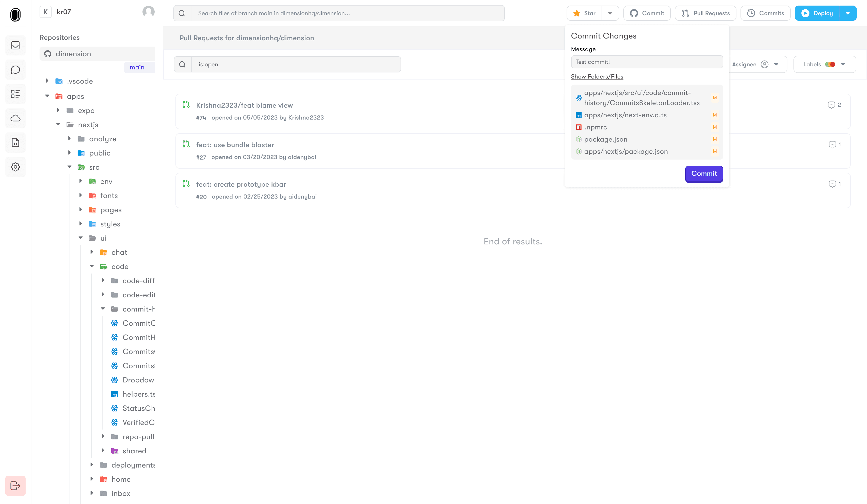This screenshot has width=867, height=504.
Task: Open PR Krishna2323/feat blame view
Action: (x=244, y=106)
